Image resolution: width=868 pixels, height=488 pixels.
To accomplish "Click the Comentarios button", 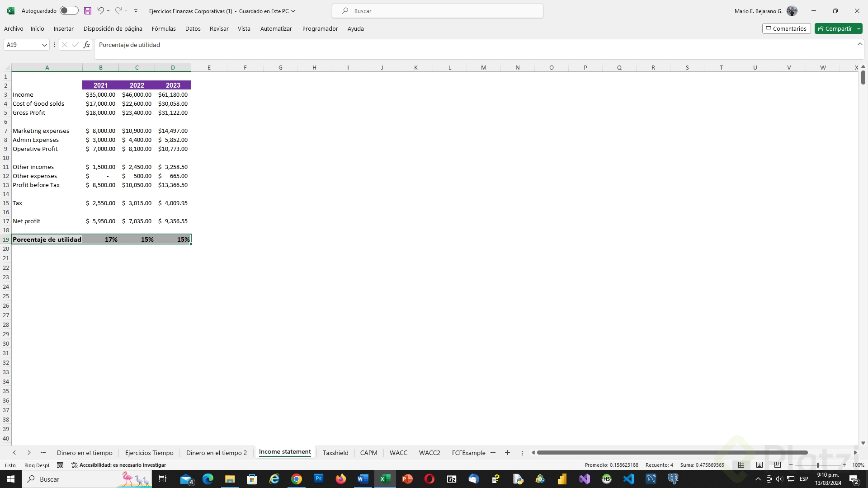I will pyautogui.click(x=786, y=29).
